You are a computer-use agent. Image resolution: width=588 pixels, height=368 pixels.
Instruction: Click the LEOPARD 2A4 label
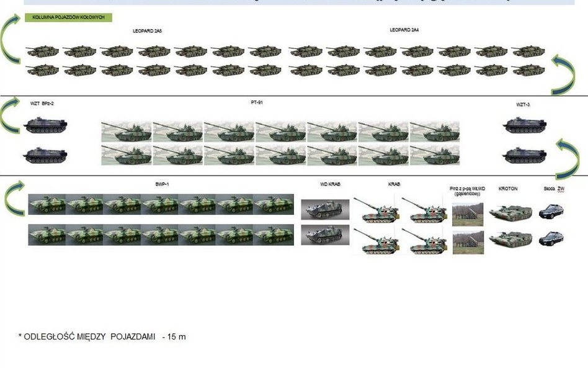click(x=405, y=30)
